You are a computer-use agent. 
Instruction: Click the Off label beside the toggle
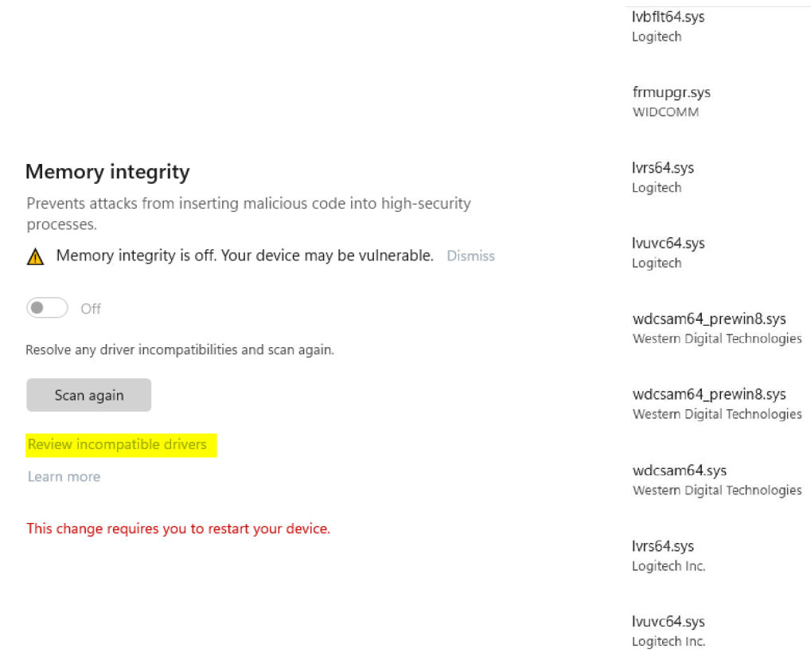(89, 308)
